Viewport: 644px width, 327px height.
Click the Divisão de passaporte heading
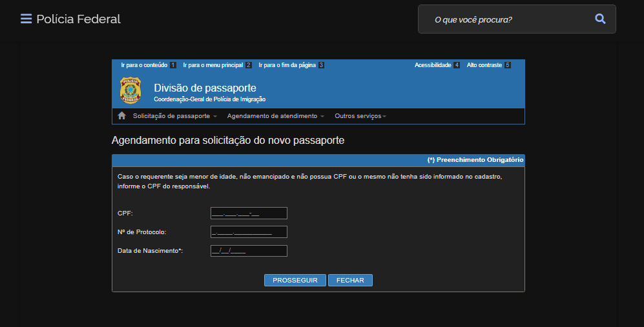click(205, 88)
